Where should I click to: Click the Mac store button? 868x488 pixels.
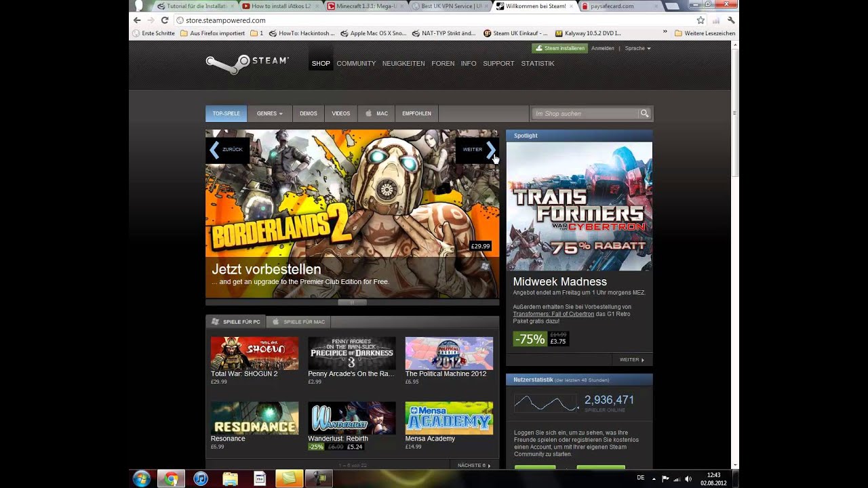pos(377,113)
